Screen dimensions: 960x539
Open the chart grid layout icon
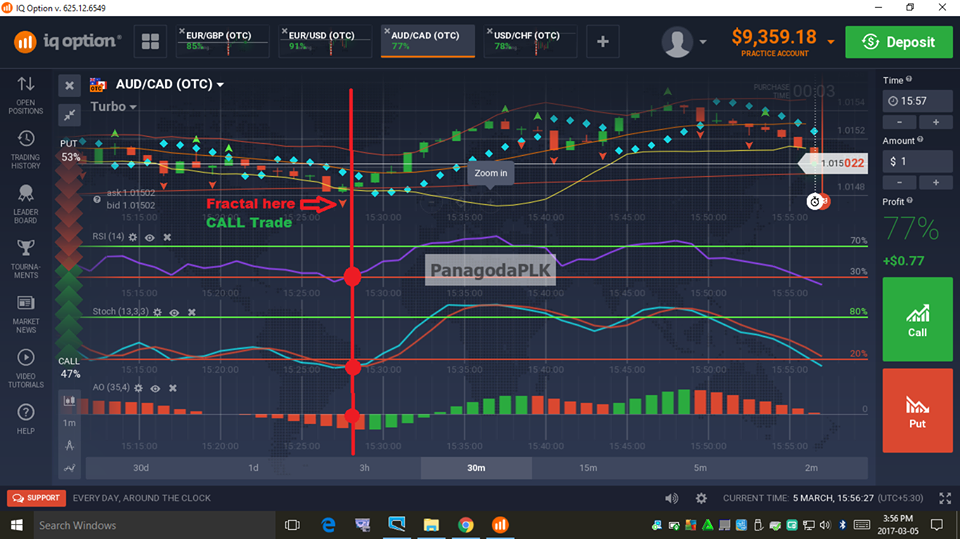[150, 42]
